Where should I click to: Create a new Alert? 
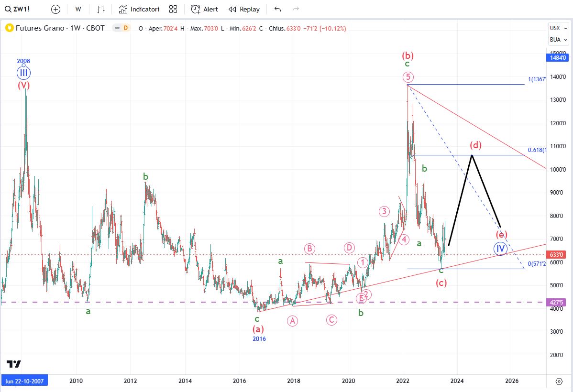[x=204, y=9]
